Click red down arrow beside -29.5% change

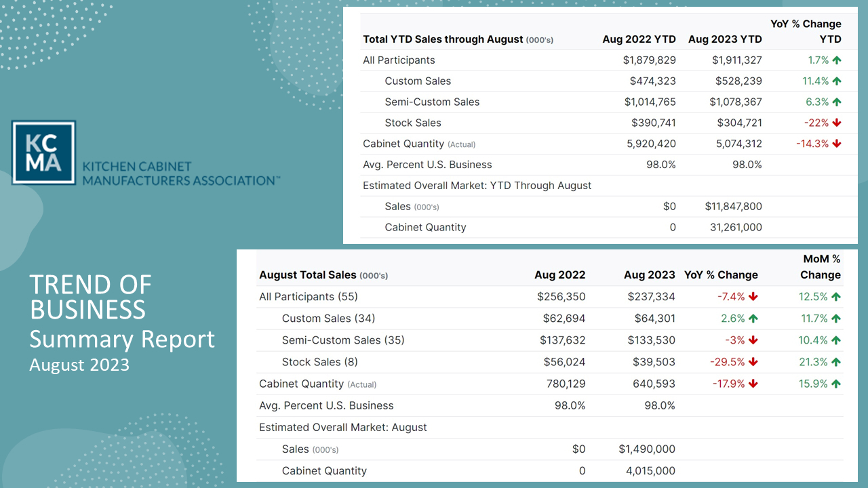[753, 362]
